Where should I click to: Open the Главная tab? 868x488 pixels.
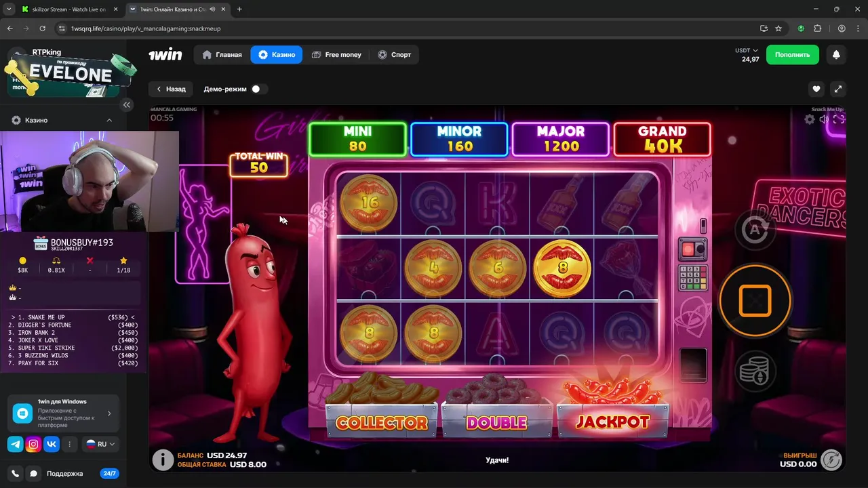[x=222, y=54]
